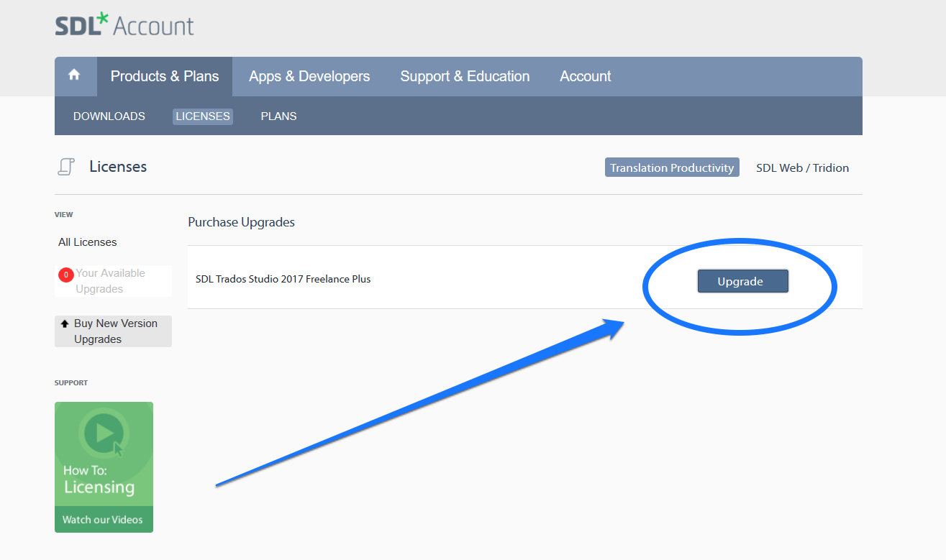The height and width of the screenshot is (560, 946).
Task: Click the Licenses scroll icon
Action: click(66, 167)
